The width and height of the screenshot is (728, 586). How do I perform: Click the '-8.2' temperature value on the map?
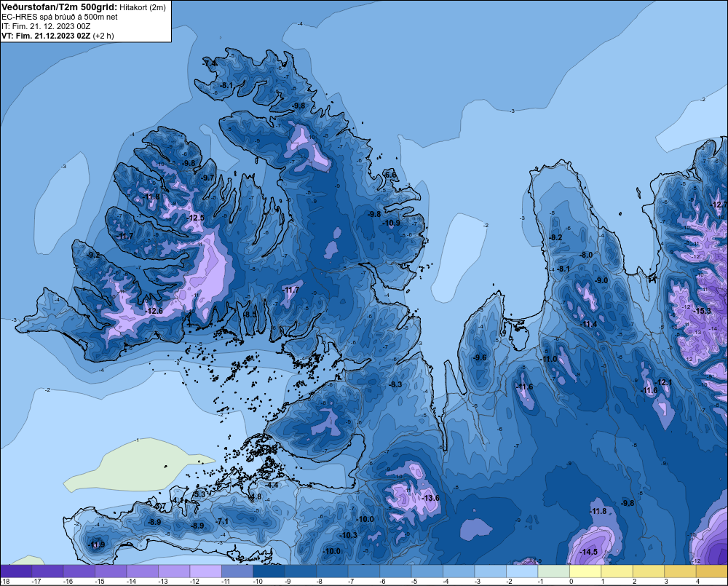555,237
